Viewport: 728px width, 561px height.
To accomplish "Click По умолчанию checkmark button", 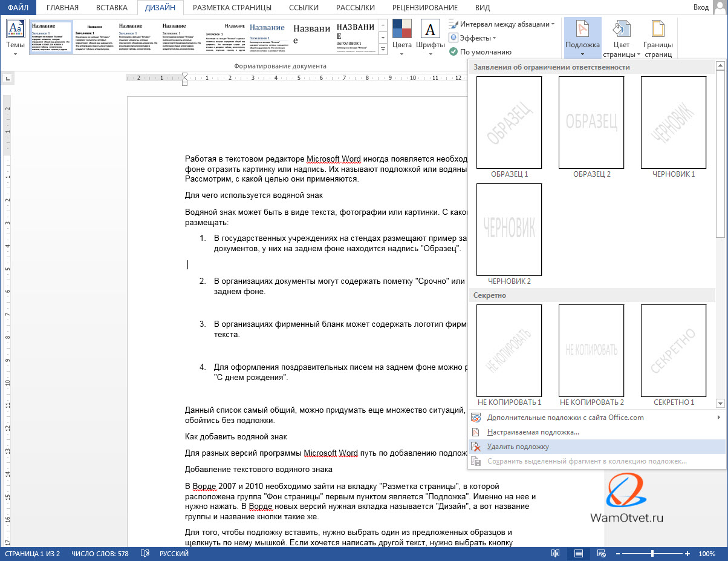I will click(481, 52).
